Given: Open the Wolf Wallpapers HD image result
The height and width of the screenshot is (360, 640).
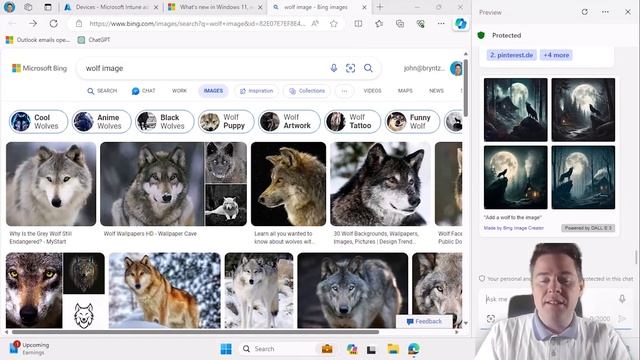Looking at the screenshot, I should (152, 184).
